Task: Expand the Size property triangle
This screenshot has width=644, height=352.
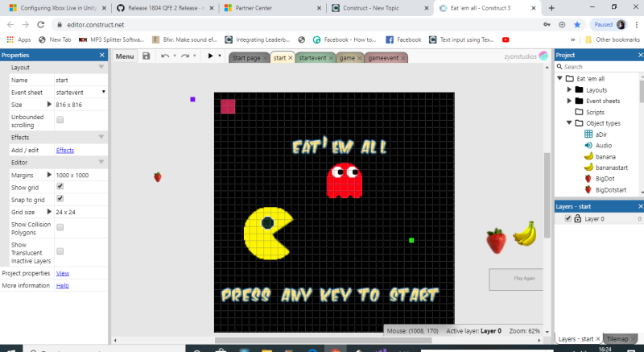Action: click(x=49, y=105)
